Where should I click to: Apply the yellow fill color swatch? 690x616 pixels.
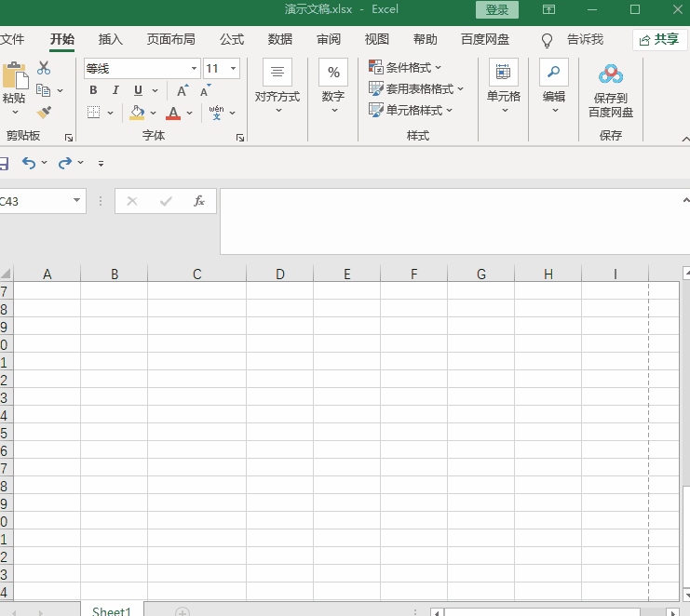coord(137,113)
